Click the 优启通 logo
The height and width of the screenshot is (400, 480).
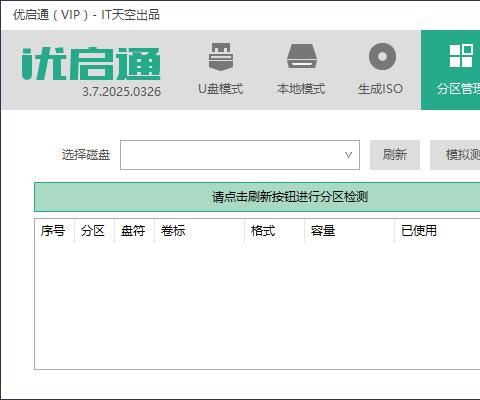coord(91,64)
